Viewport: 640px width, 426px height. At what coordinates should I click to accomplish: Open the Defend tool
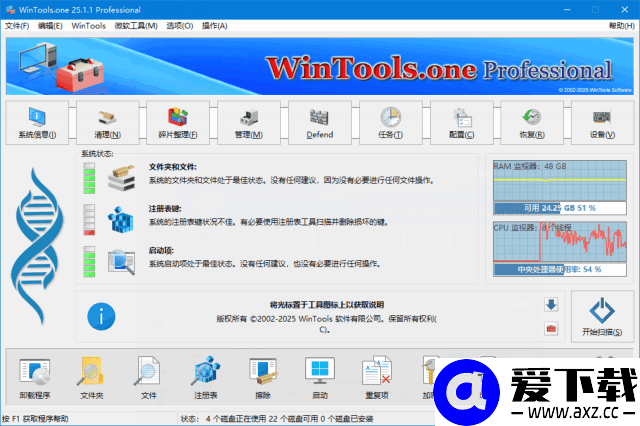coord(320,123)
